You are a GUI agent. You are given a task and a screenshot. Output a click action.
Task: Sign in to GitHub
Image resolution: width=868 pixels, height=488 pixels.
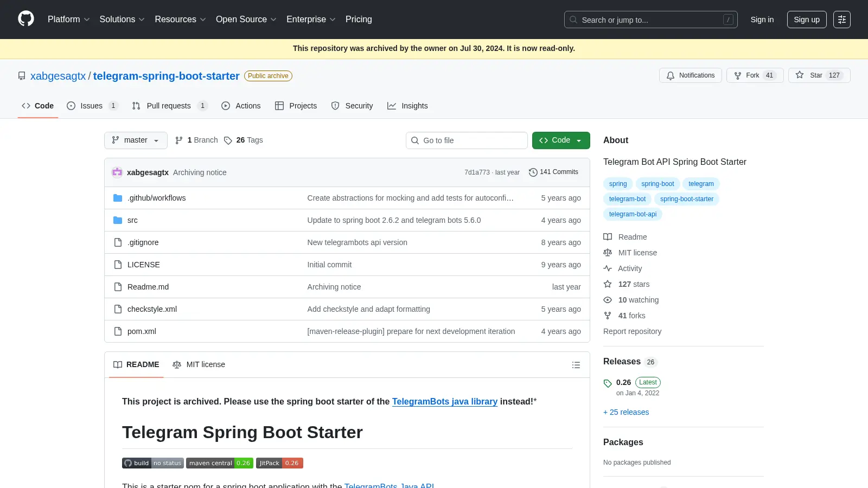pos(762,20)
